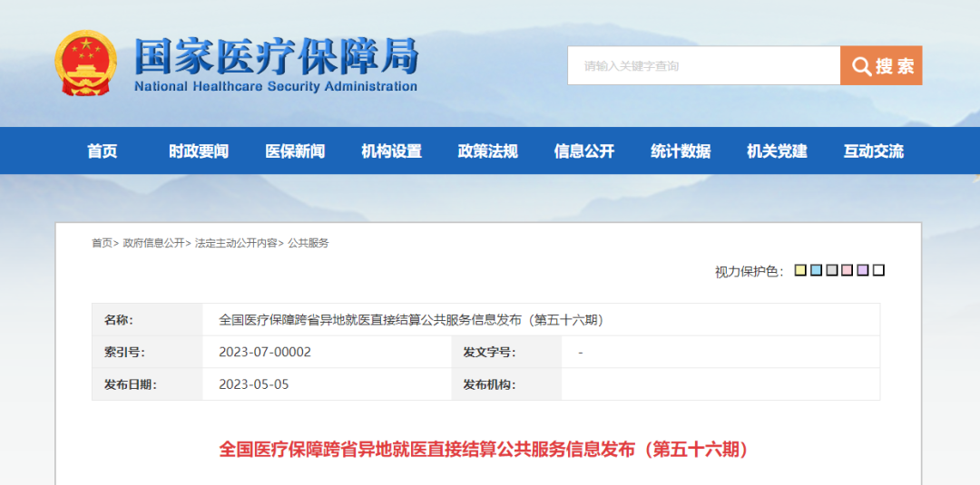This screenshot has height=485, width=980.
Task: Click the index number 2023-07-00002
Action: tap(265, 352)
